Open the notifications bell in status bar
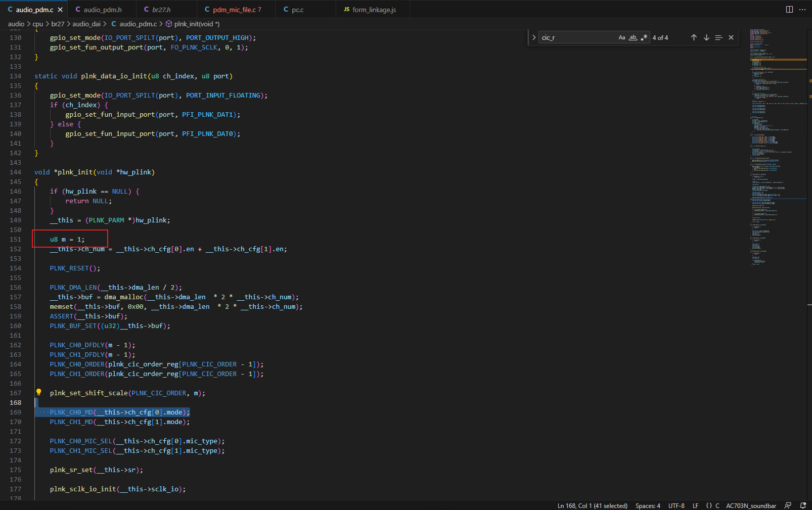Screen dimensions: 812x510 (x=803, y=505)
